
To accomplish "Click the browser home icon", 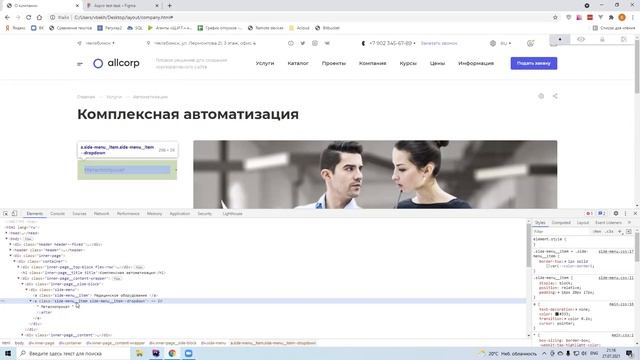I will click(39, 18).
